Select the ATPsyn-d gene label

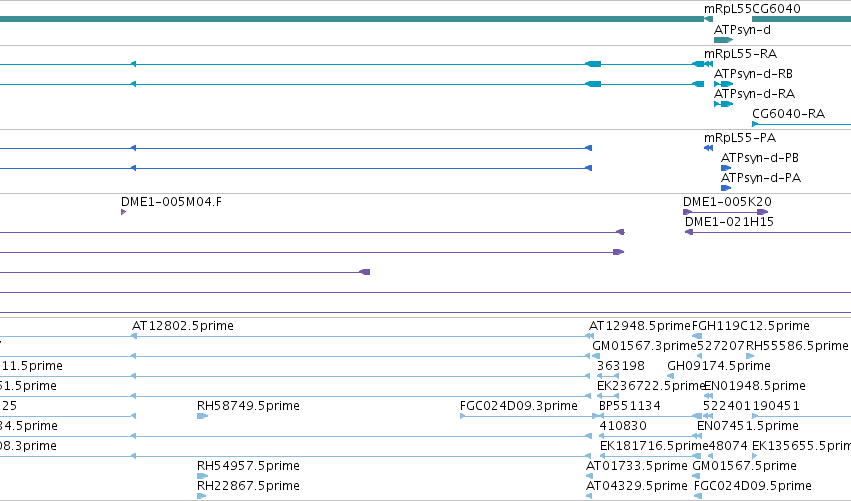coord(742,30)
